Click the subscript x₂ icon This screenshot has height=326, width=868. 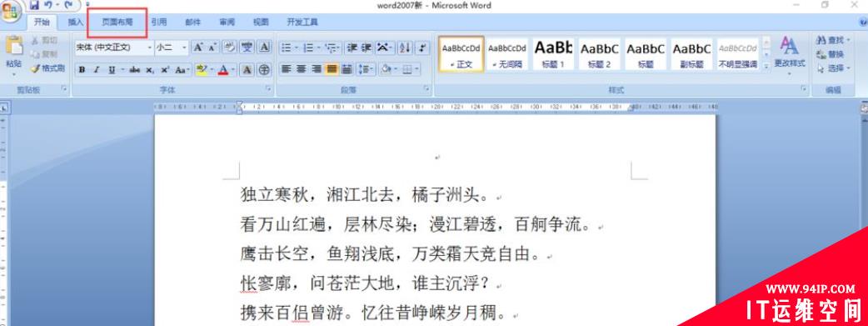coord(149,70)
